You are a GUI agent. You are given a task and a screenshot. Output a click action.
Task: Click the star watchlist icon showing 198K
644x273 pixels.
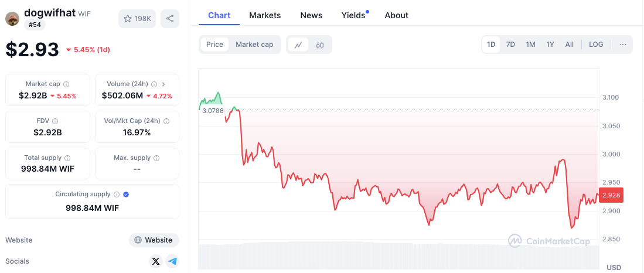[137, 19]
